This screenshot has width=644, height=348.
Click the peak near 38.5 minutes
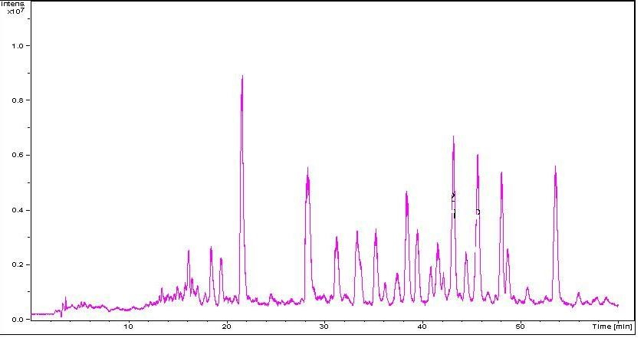pyautogui.click(x=406, y=194)
